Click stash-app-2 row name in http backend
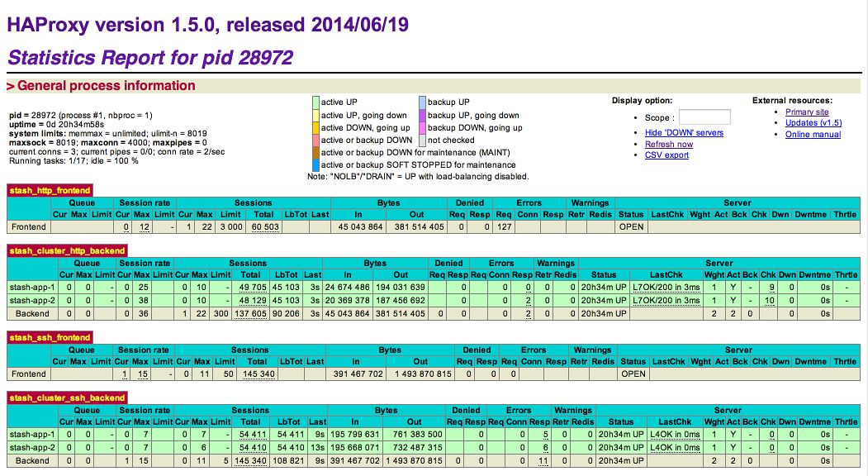 [x=32, y=300]
